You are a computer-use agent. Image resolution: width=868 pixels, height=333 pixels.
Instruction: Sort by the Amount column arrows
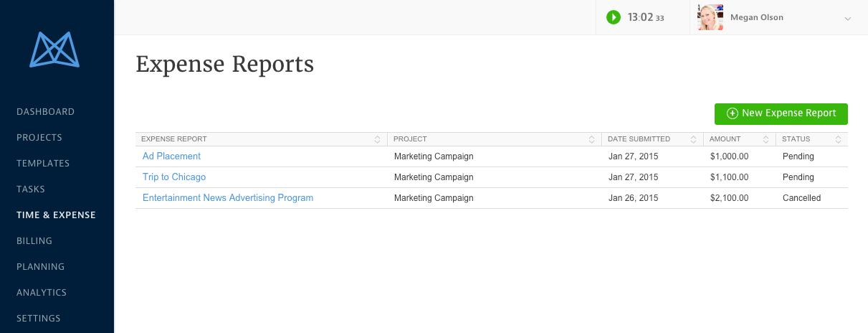click(766, 139)
